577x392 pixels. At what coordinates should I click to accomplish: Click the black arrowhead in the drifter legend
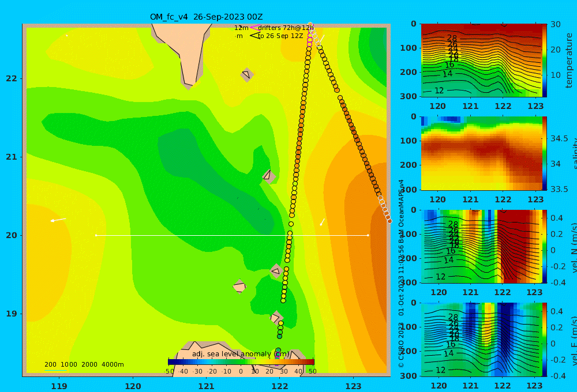(255, 36)
